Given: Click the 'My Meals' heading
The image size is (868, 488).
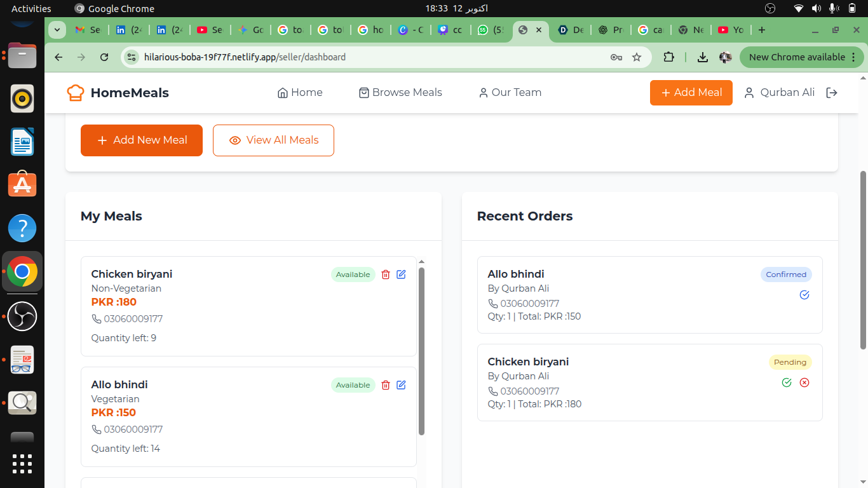Looking at the screenshot, I should [x=111, y=216].
